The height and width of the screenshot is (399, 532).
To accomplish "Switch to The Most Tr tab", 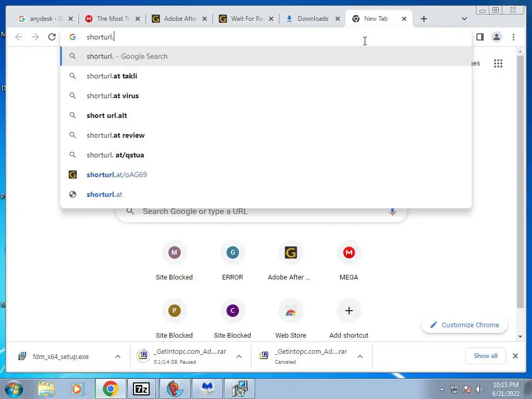I will [112, 19].
